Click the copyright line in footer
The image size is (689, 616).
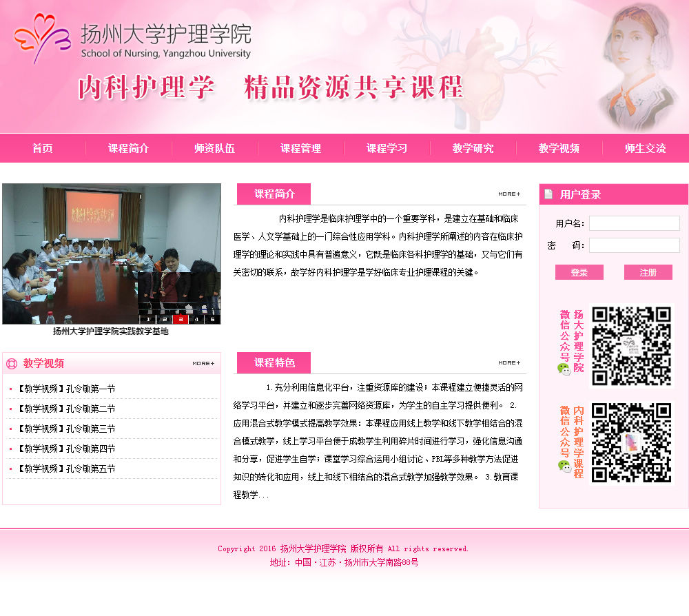coord(343,548)
